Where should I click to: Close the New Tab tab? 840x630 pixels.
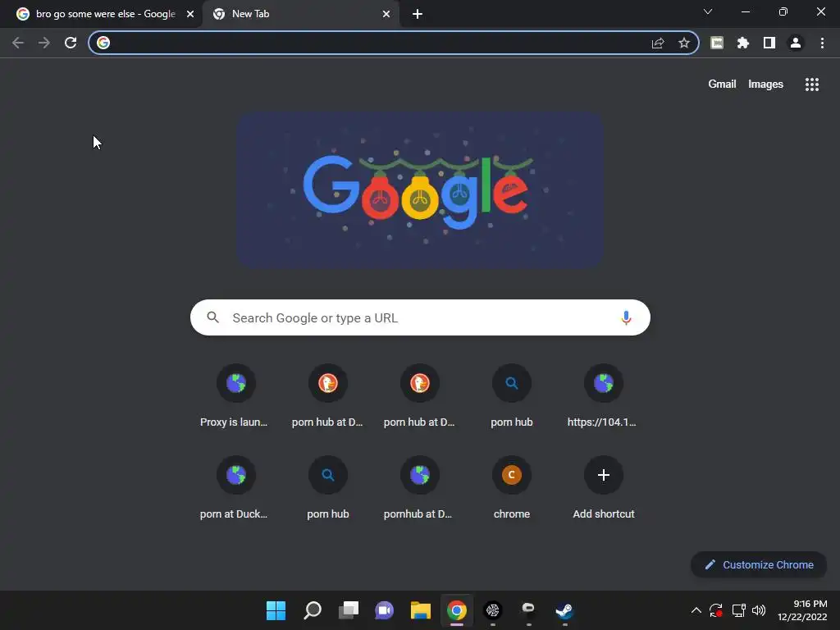click(x=386, y=15)
